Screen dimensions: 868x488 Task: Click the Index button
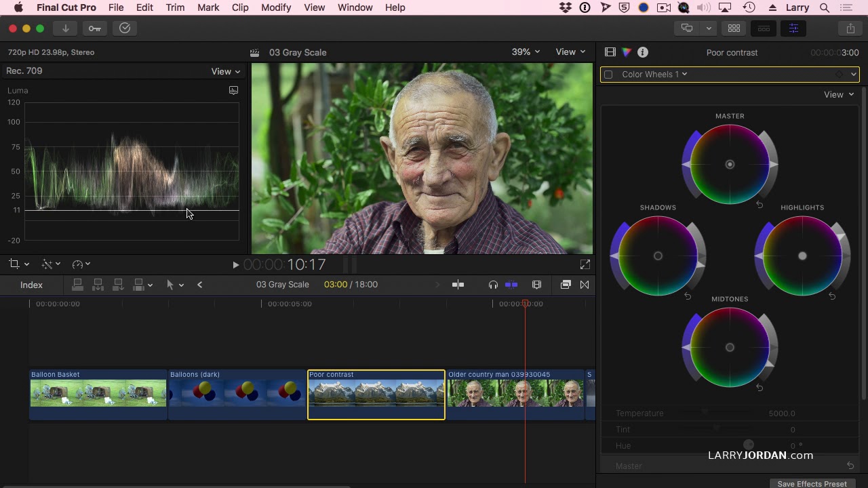coord(31,285)
